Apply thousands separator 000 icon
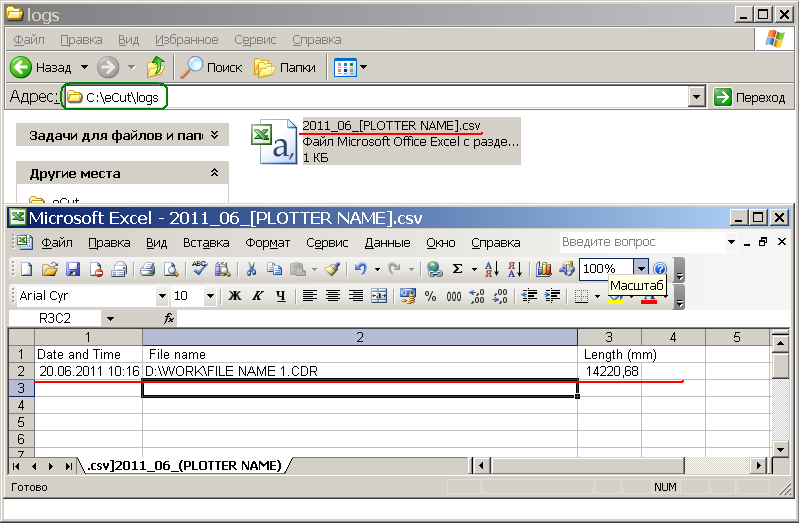This screenshot has height=523, width=799. coord(454,296)
